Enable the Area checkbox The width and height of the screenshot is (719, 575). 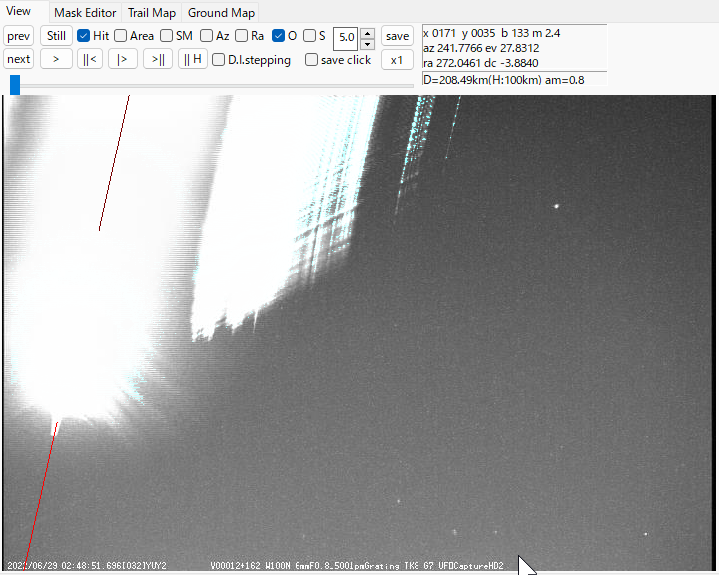120,36
